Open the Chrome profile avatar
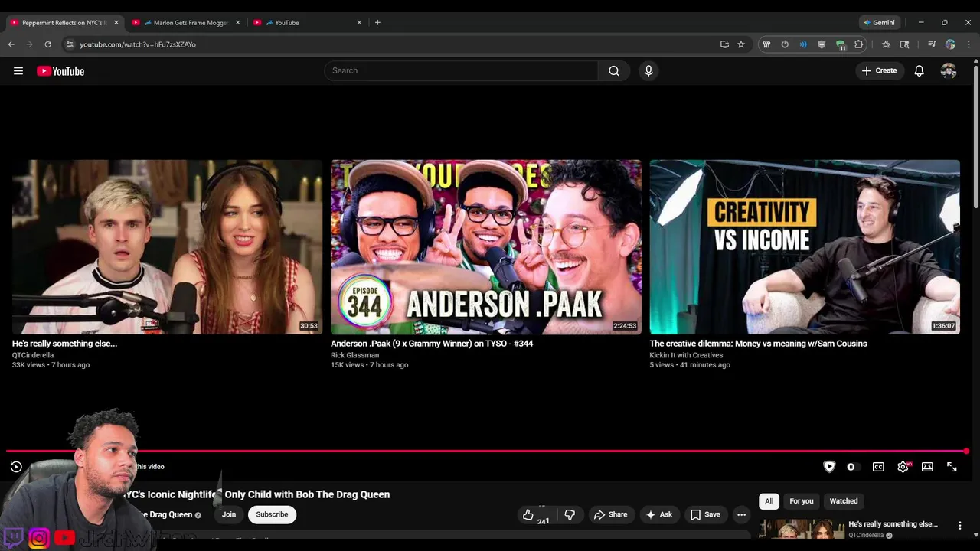Image resolution: width=980 pixels, height=551 pixels. (950, 44)
